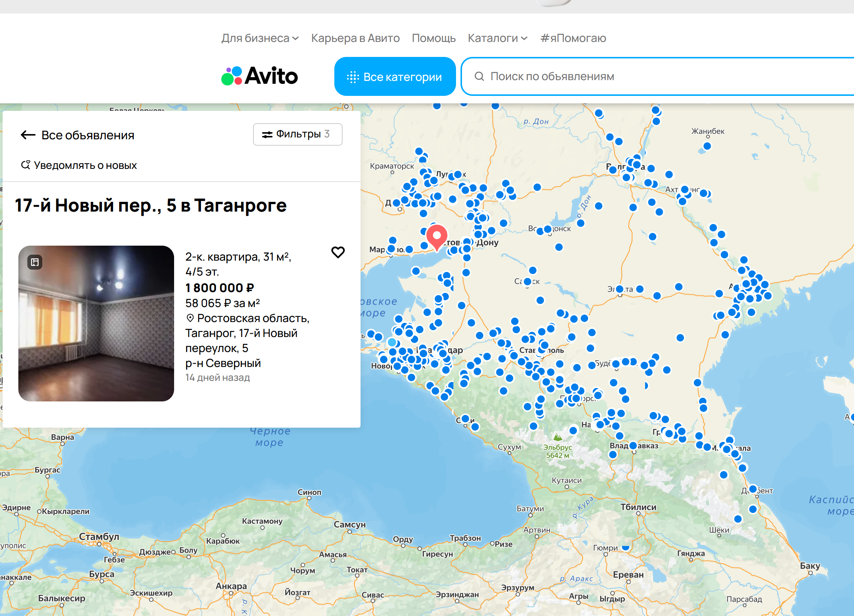Viewport: 854px width, 616px height.
Task: Expand the Для бизнеса dropdown
Action: [x=260, y=38]
